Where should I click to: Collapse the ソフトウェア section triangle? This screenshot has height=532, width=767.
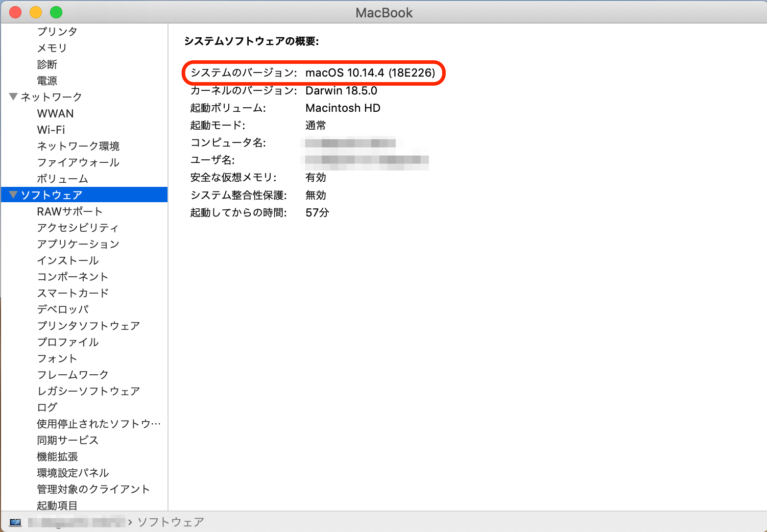pyautogui.click(x=13, y=195)
